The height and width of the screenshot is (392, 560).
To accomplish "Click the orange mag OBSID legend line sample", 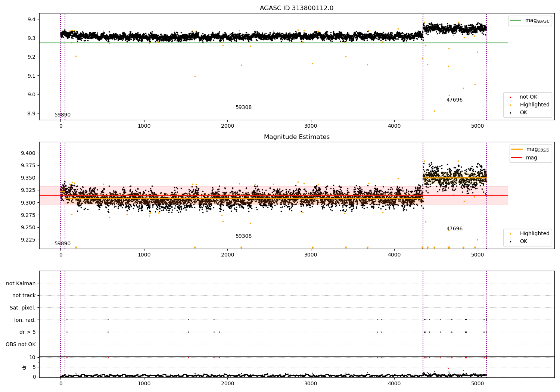I will [517, 149].
